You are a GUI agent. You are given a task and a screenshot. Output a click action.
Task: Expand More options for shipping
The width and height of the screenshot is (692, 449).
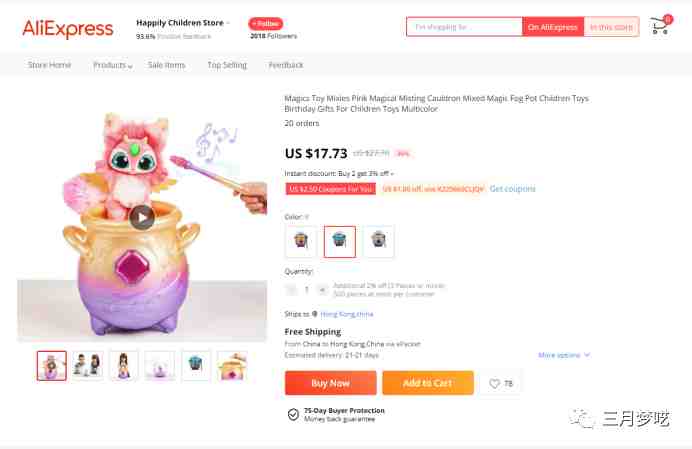pos(563,355)
